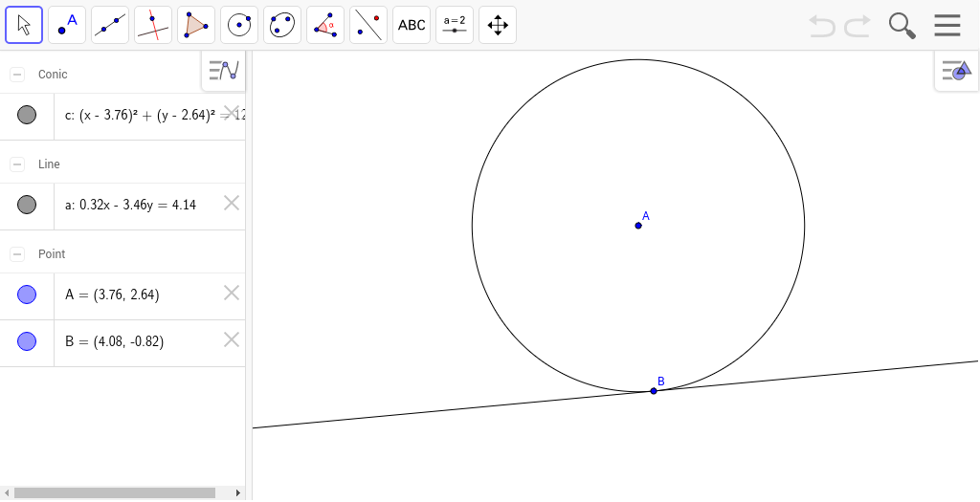This screenshot has height=502, width=980.
Task: Open the main hamburger menu
Action: pos(947,26)
